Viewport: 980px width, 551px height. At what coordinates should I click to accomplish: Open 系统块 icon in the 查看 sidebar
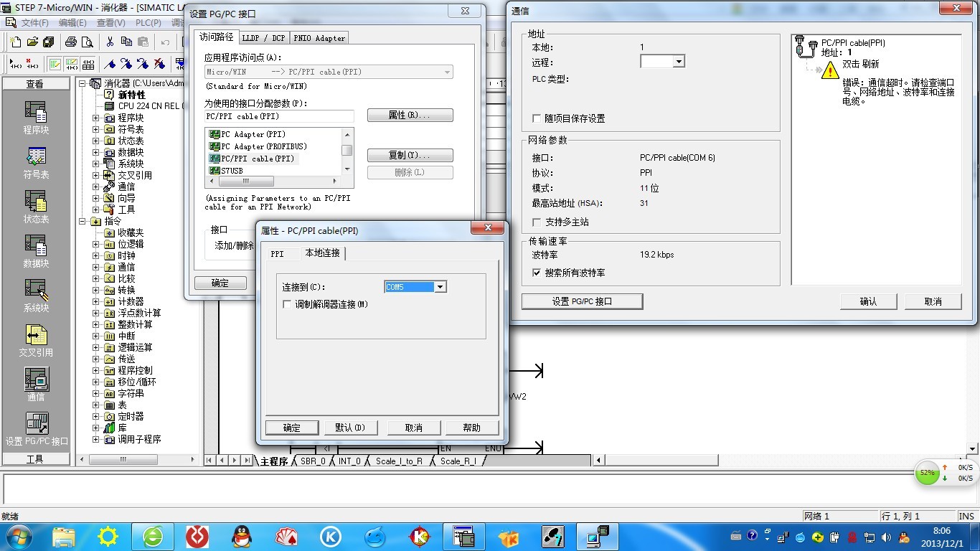tap(36, 290)
